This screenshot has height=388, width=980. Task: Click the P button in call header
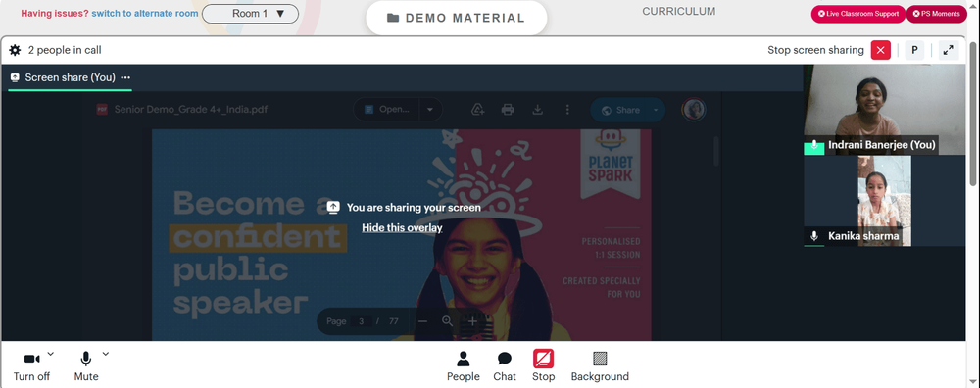[914, 50]
